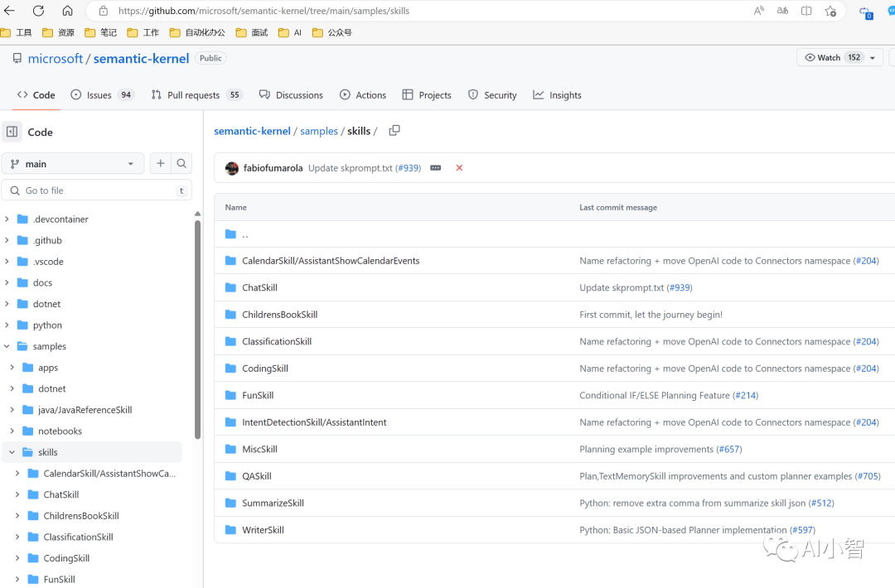The width and height of the screenshot is (895, 588).
Task: Click the translate page icon
Action: pyautogui.click(x=782, y=11)
